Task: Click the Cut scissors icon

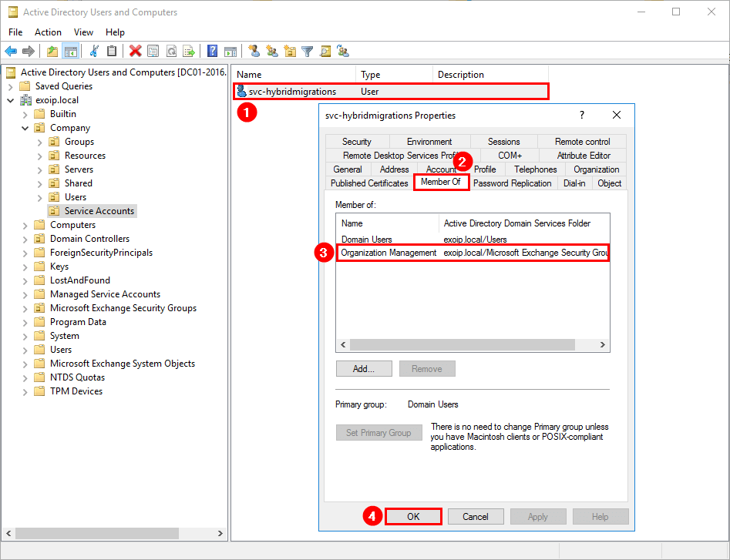Action: pyautogui.click(x=94, y=51)
